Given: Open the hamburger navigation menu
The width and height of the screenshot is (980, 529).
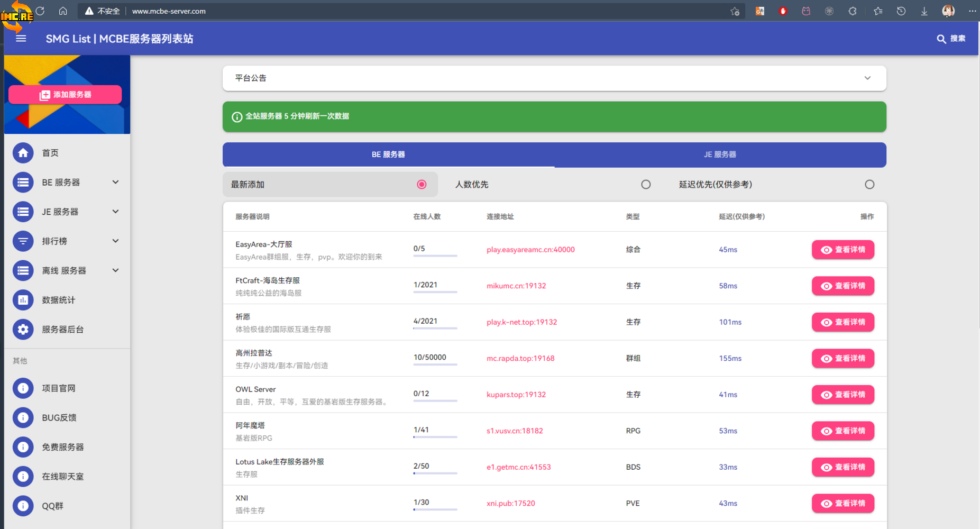Looking at the screenshot, I should coord(21,39).
